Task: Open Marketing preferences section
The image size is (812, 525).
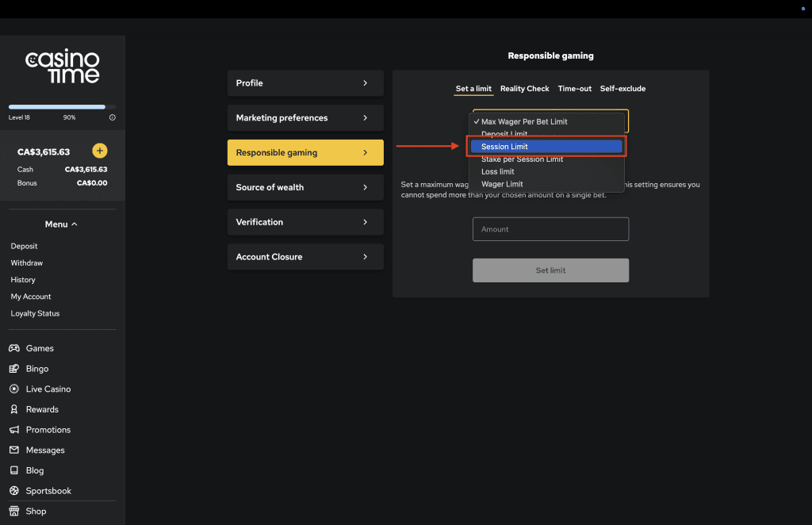Action: tap(305, 117)
